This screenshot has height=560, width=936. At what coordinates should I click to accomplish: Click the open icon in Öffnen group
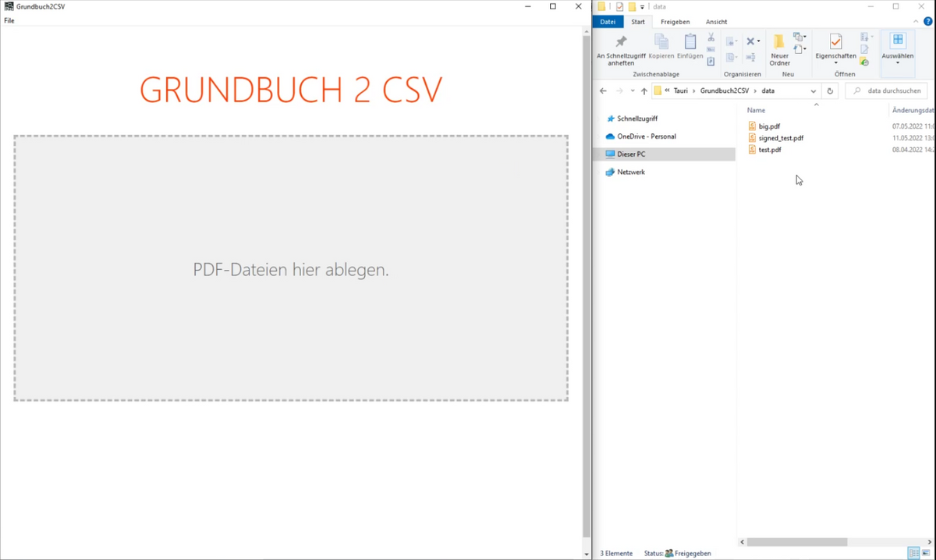click(x=864, y=37)
